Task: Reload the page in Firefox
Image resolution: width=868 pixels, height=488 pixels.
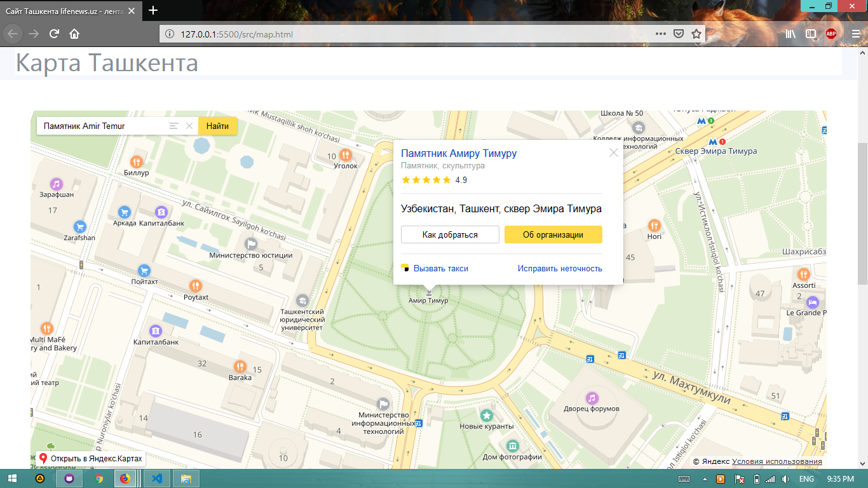Action: click(x=55, y=34)
